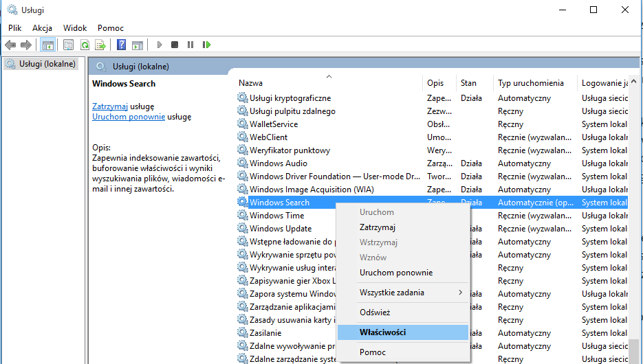
Task: Click the Back arrow toolbar icon
Action: 10,45
